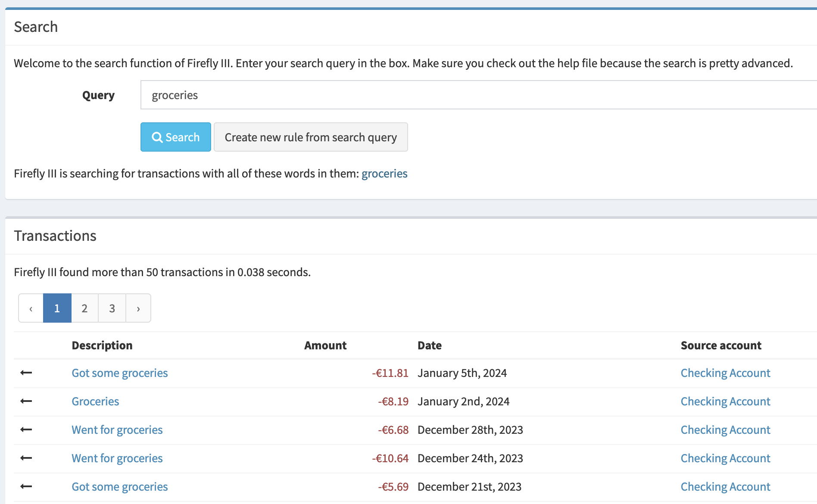Focus the groceries Query input box
The height and width of the screenshot is (504, 817).
point(474,95)
